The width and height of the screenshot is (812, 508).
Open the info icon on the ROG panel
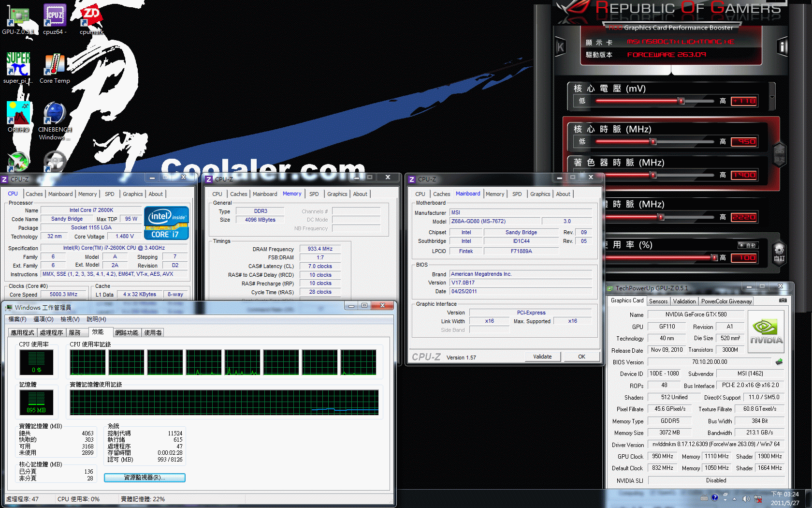783,47
